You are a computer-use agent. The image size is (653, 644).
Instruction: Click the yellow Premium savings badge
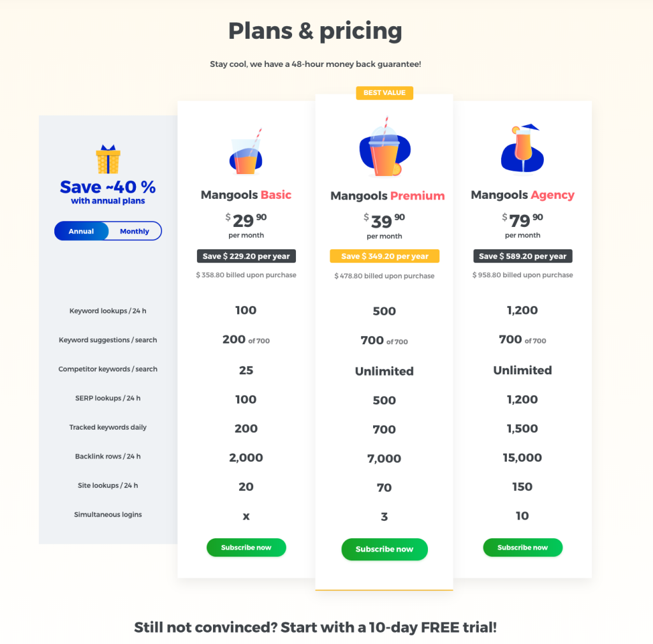coord(385,256)
